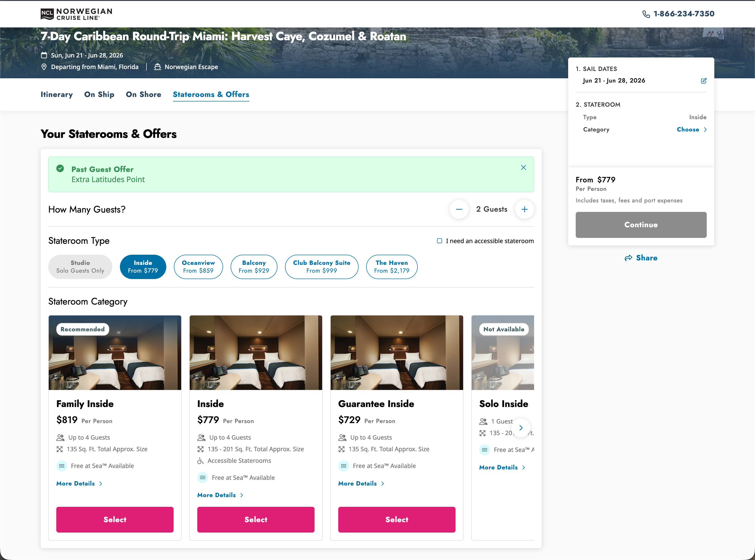This screenshot has width=755, height=560.
Task: Check the accessible stateroom checkbox
Action: (439, 241)
